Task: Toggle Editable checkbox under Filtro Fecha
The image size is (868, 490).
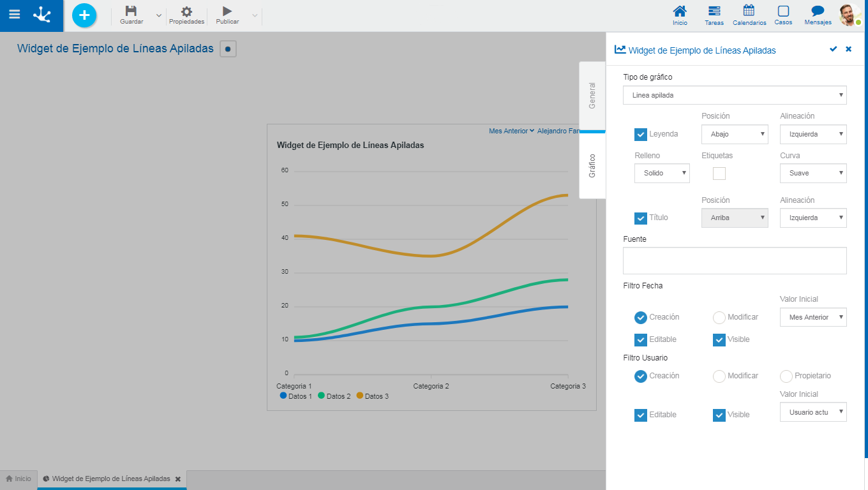Action: (641, 339)
